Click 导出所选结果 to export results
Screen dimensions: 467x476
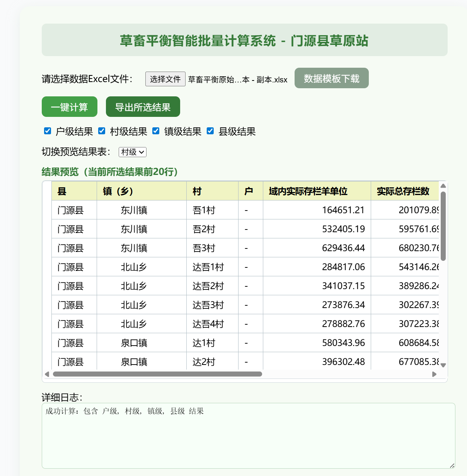point(143,107)
